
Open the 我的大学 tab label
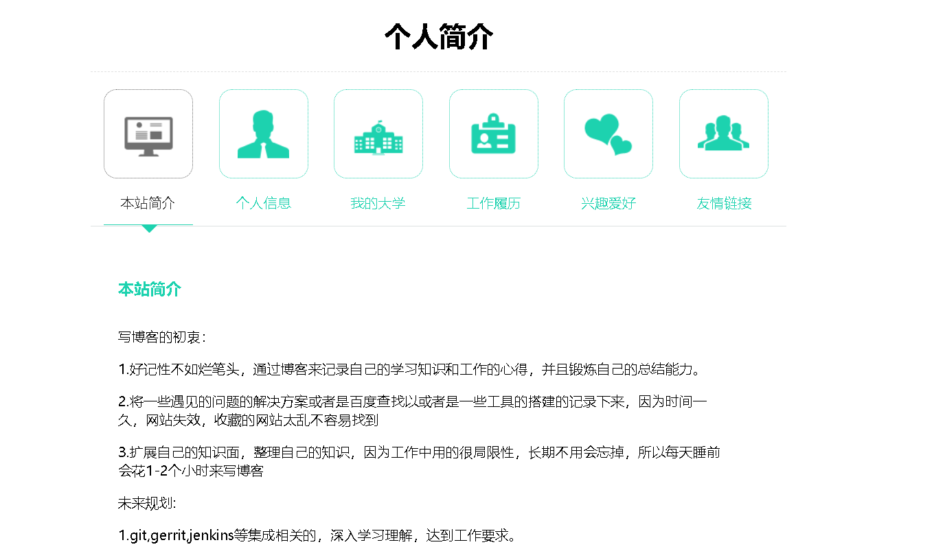378,203
